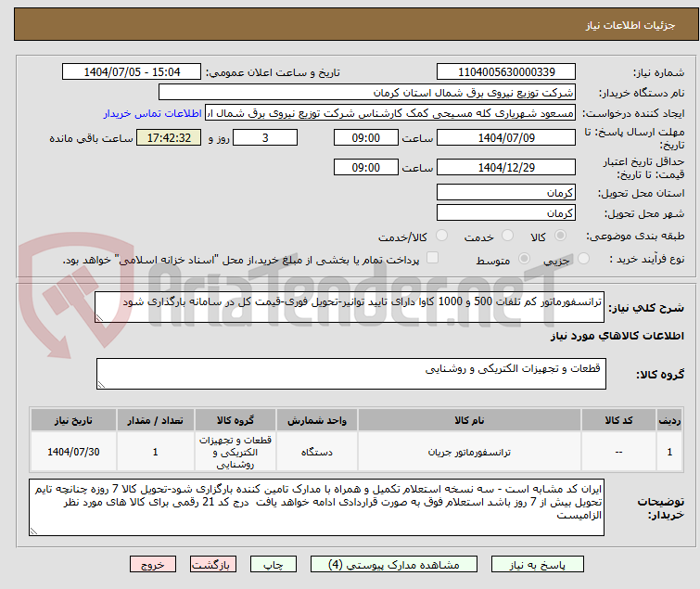Click the دستگاه unit cell

[x=317, y=452]
